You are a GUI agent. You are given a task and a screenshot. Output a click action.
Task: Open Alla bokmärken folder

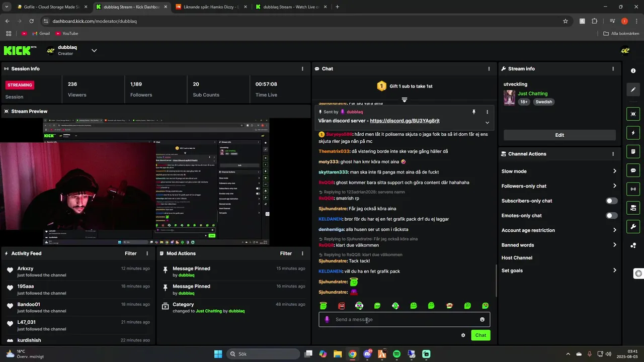(621, 33)
